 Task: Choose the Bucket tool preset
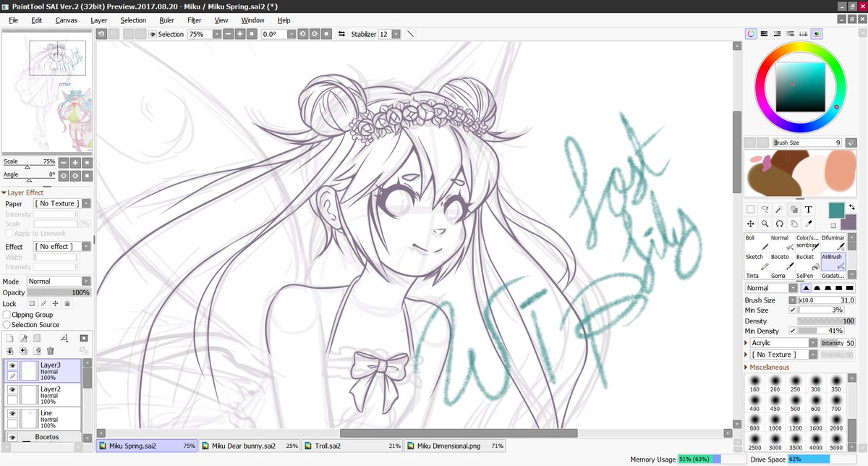[x=807, y=261]
